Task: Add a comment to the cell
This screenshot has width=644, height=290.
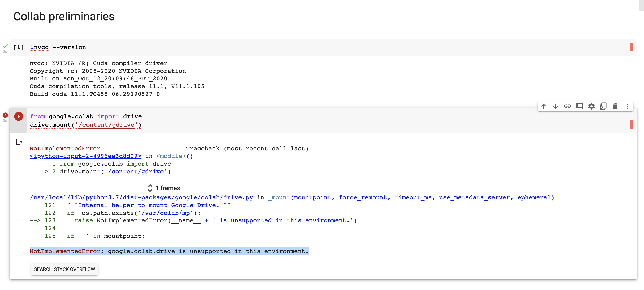Action: coord(580,106)
